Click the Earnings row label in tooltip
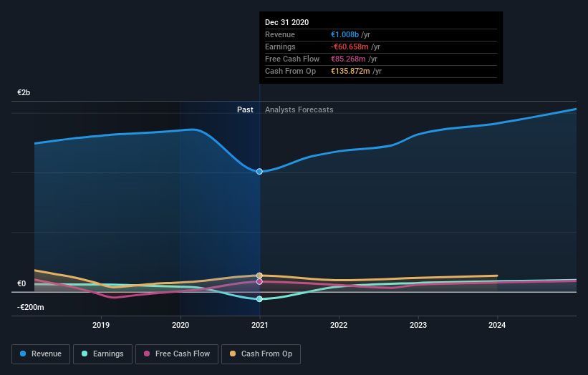588x375 pixels. pos(280,47)
